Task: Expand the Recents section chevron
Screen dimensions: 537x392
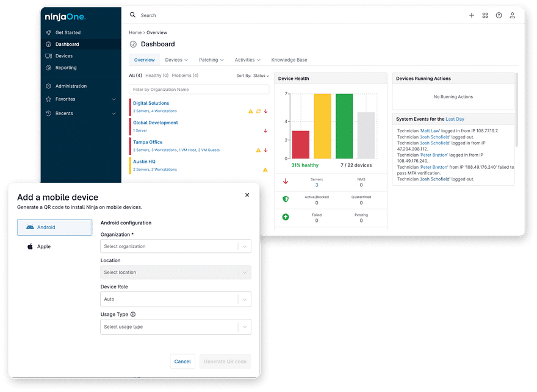Action: point(114,113)
